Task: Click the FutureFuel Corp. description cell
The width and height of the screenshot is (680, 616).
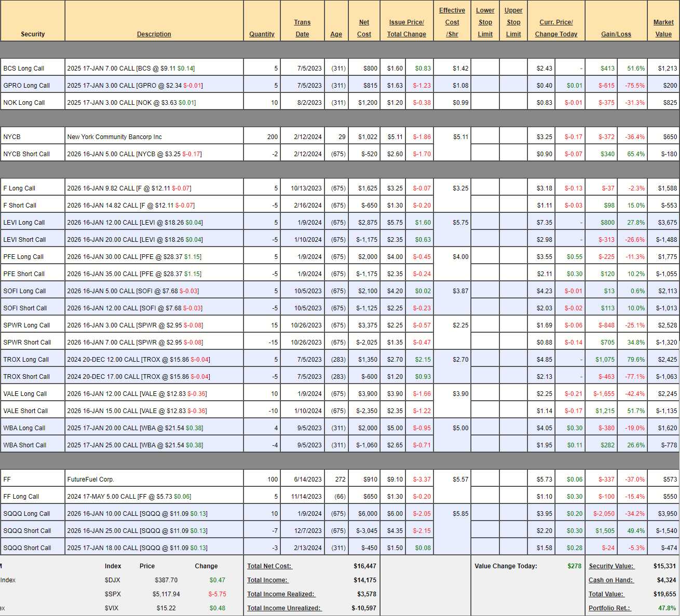Action: tap(90, 480)
